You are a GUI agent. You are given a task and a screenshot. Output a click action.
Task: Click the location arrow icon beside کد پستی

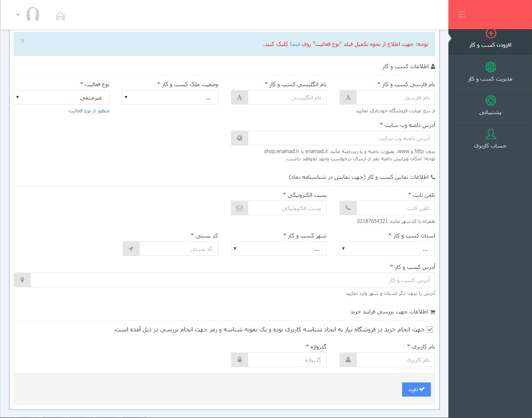[x=131, y=249]
